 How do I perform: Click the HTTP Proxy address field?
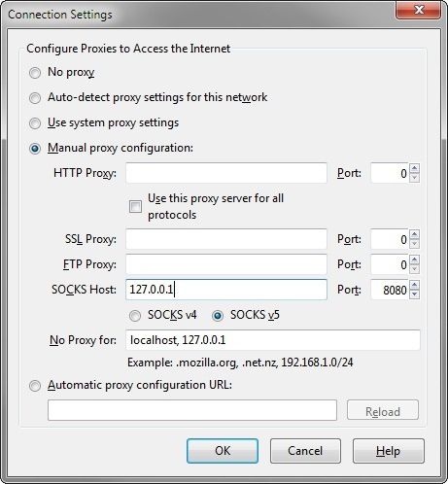coord(226,173)
